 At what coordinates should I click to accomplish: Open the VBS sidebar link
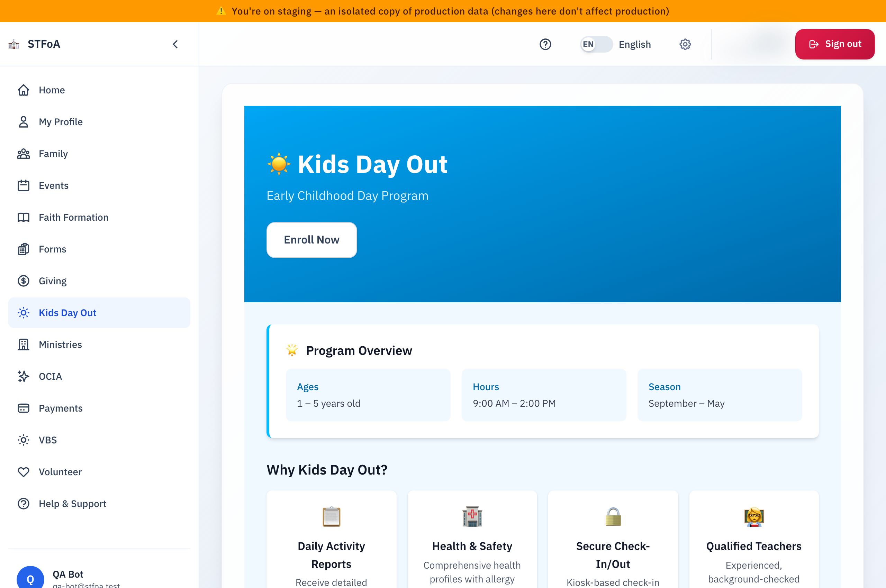pyautogui.click(x=99, y=440)
